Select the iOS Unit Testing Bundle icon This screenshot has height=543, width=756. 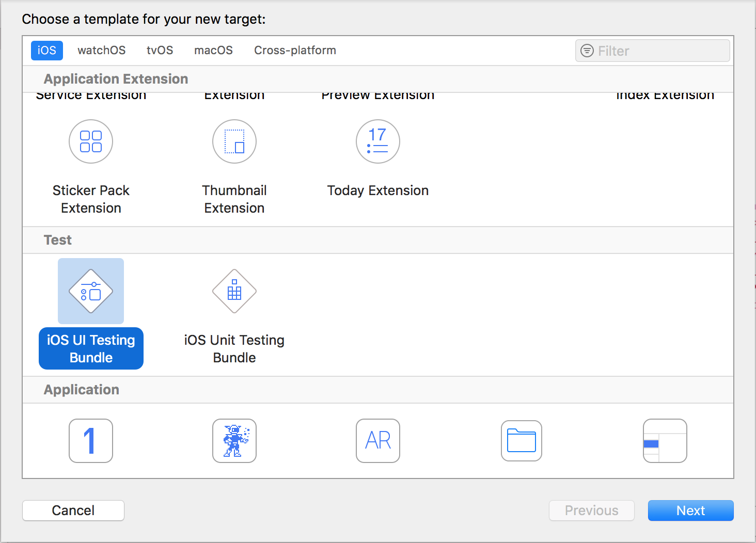[x=234, y=291]
